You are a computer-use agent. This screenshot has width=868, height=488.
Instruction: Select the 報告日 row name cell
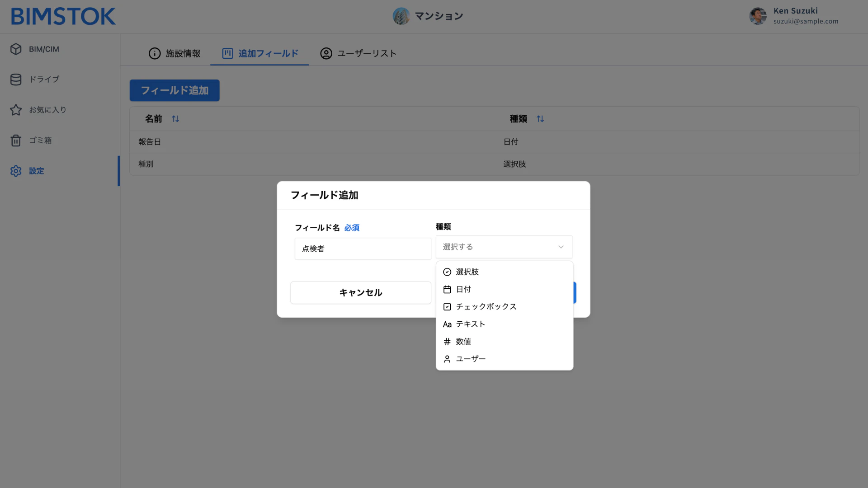tap(150, 142)
